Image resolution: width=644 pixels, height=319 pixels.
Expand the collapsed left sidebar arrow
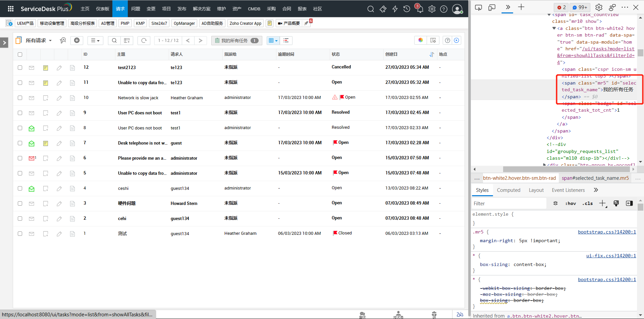(x=4, y=43)
